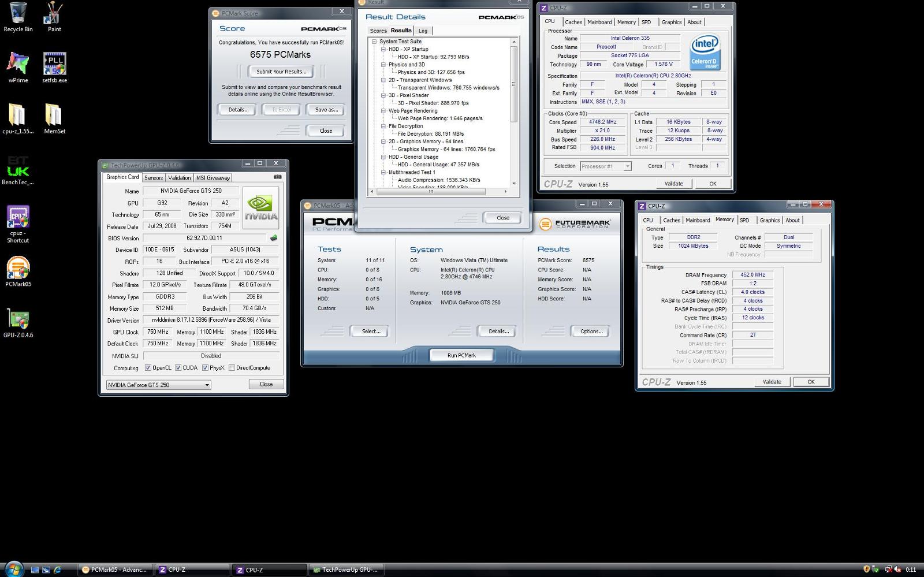Click Details button in PCMark Score window

238,110
